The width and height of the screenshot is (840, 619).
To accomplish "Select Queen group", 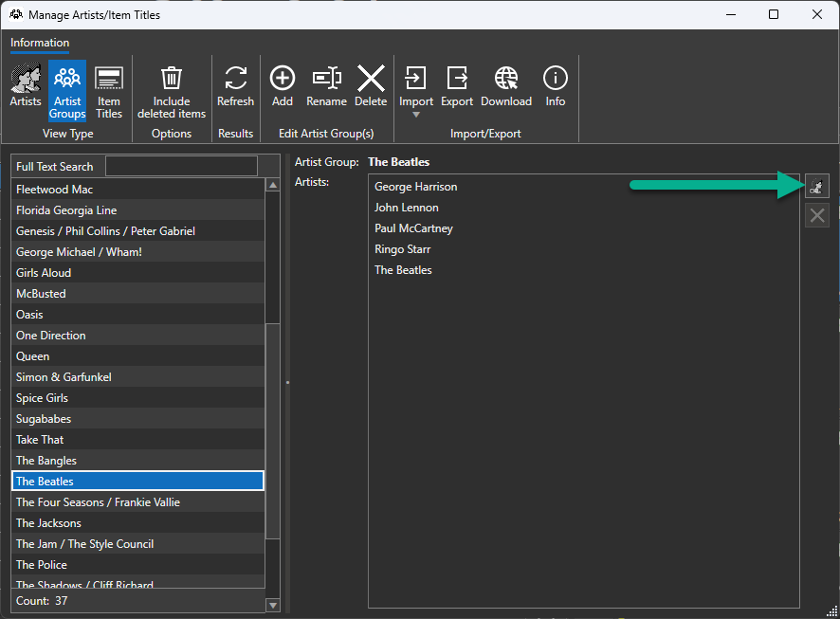I will 137,356.
